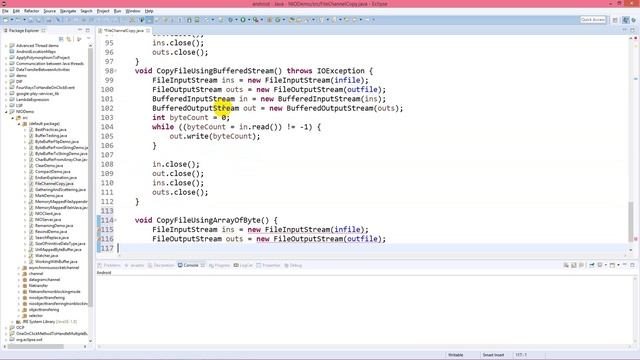Image resolution: width=640 pixels, height=360 pixels.
Task: Switch to the Progress tab
Action: tap(219, 265)
